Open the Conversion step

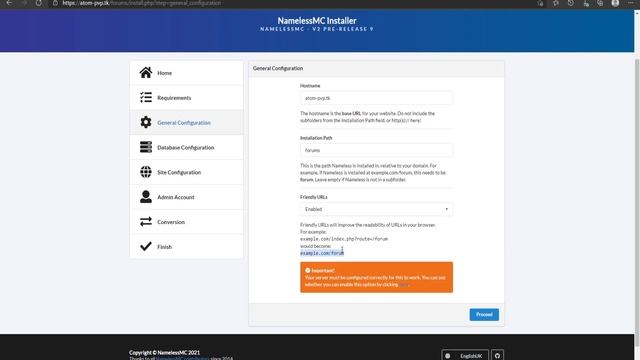tap(187, 222)
